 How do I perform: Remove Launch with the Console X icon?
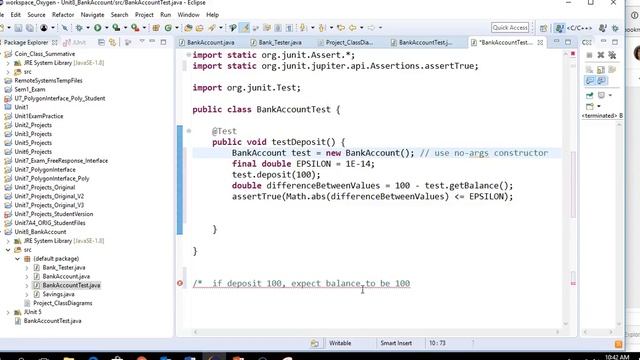click(x=601, y=55)
